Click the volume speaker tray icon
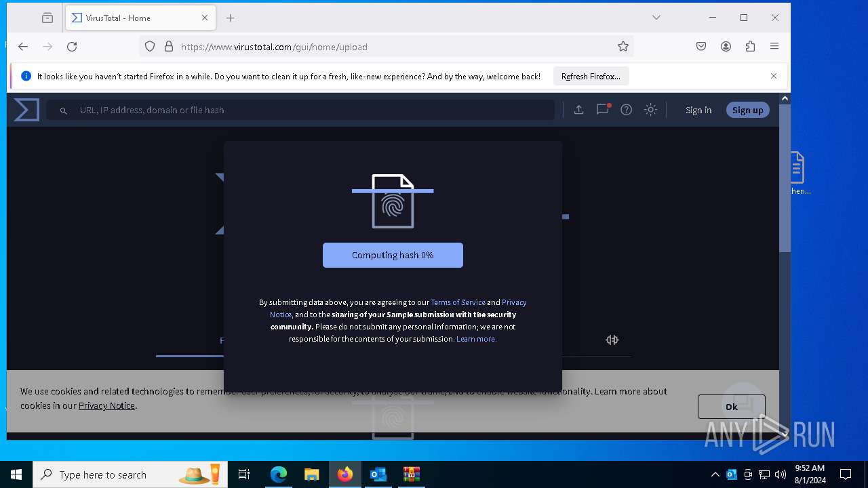This screenshot has height=488, width=868. tap(781, 474)
